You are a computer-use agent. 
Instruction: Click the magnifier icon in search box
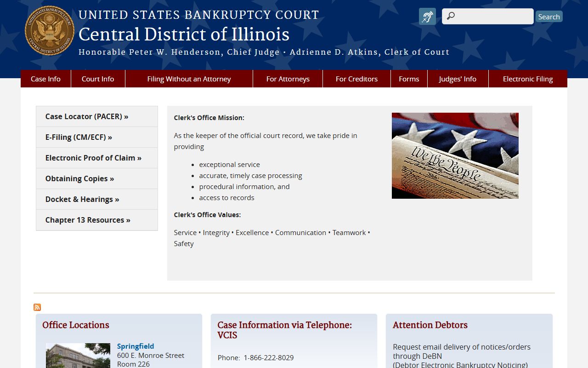point(451,17)
